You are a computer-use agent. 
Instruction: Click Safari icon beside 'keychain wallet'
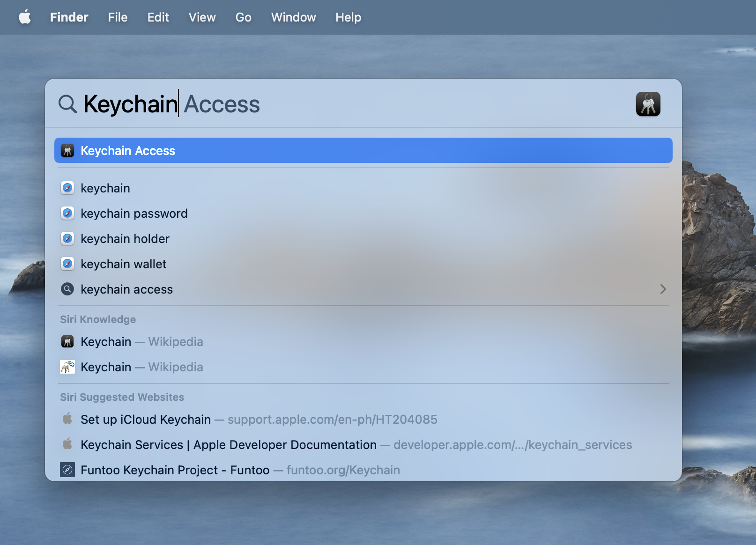(x=67, y=264)
